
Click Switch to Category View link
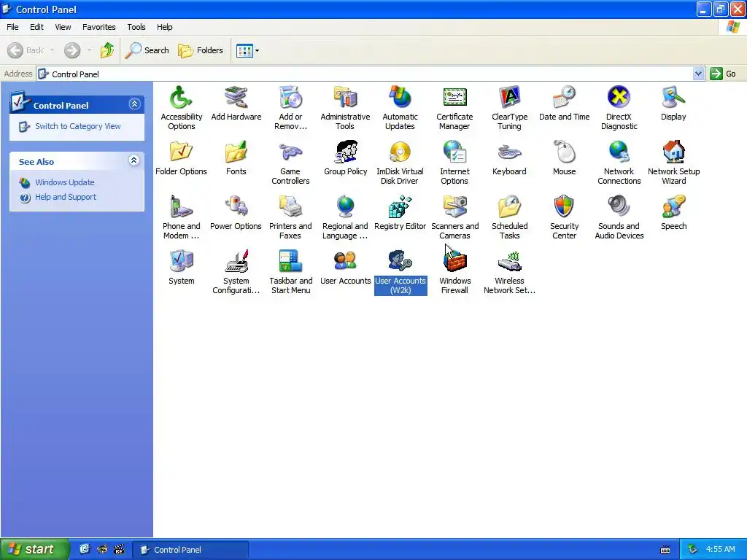77,126
